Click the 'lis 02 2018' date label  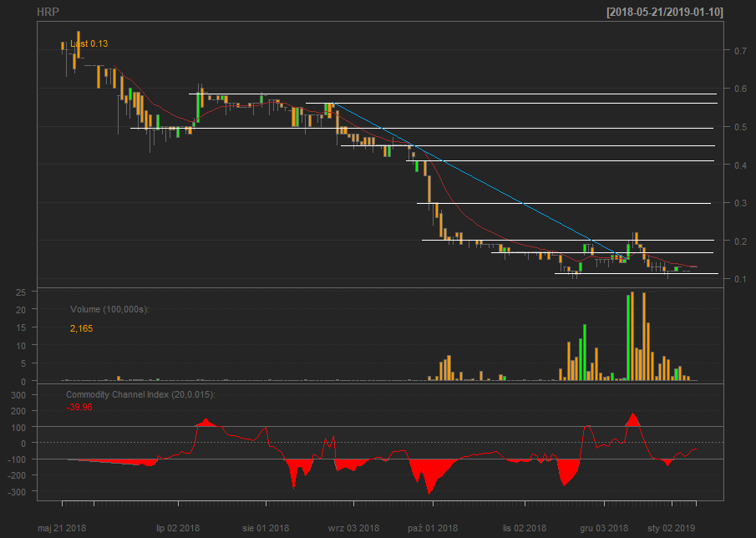525,528
